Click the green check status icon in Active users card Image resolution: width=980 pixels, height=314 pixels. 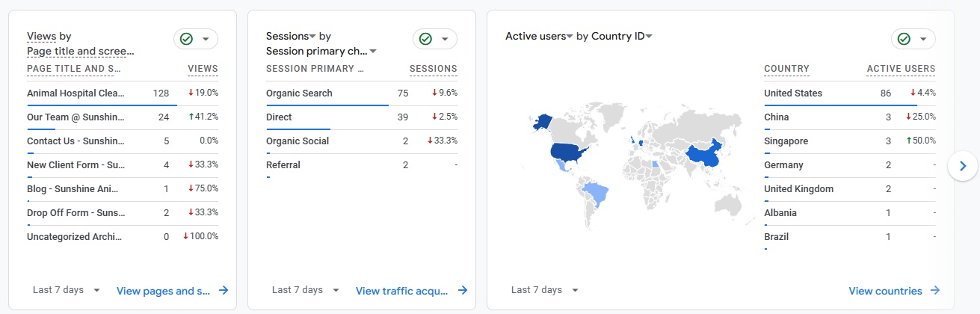pos(904,39)
